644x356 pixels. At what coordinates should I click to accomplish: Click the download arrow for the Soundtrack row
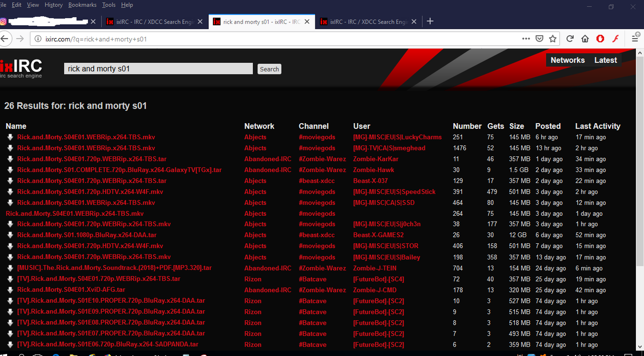coord(10,268)
